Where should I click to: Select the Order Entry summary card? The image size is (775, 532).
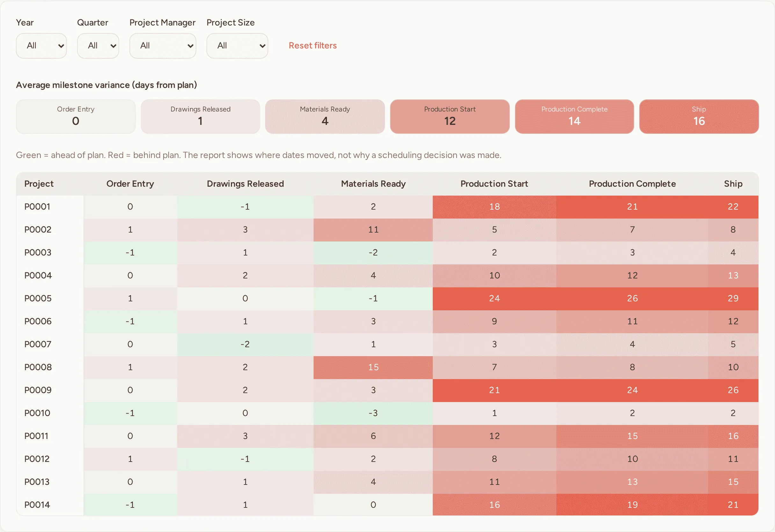pos(76,117)
